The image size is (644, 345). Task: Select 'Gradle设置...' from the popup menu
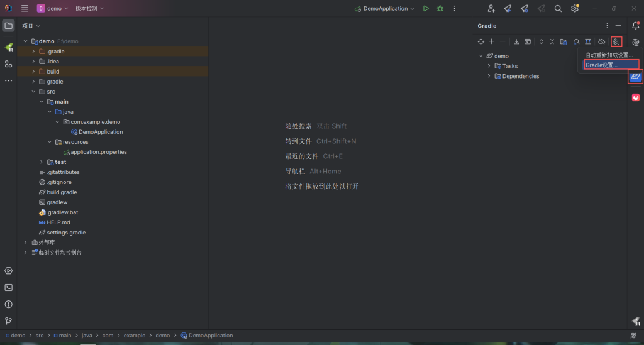point(602,65)
